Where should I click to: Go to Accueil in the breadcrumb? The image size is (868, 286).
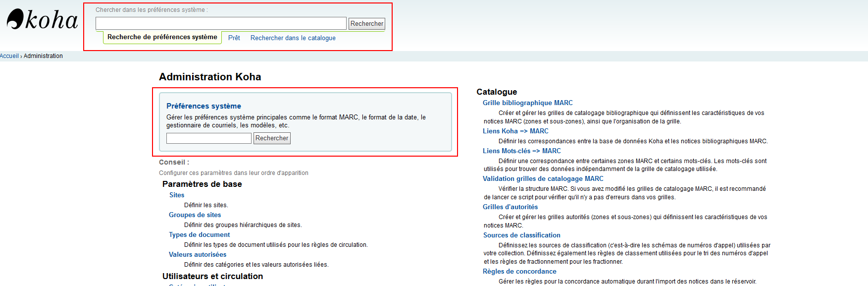point(9,56)
